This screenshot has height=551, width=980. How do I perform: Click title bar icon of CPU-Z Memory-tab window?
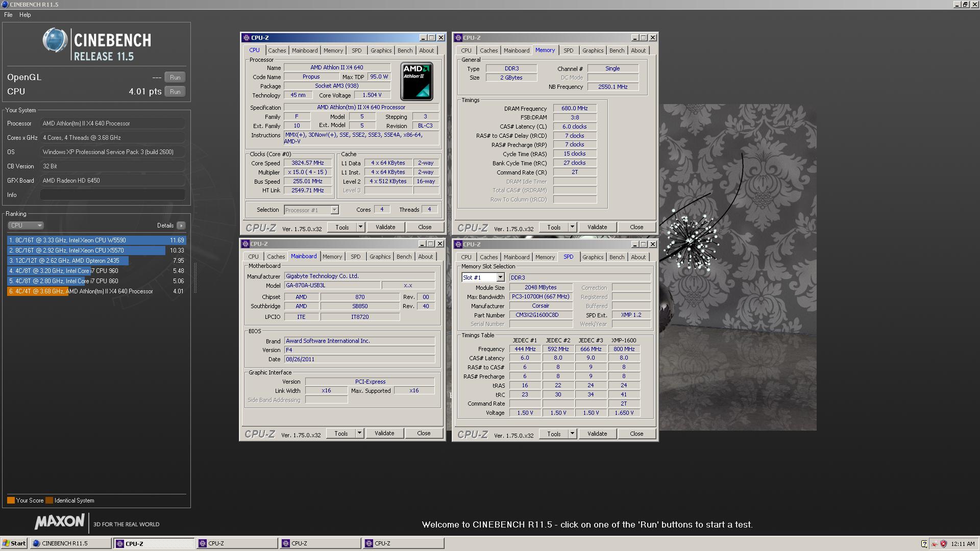pos(458,38)
